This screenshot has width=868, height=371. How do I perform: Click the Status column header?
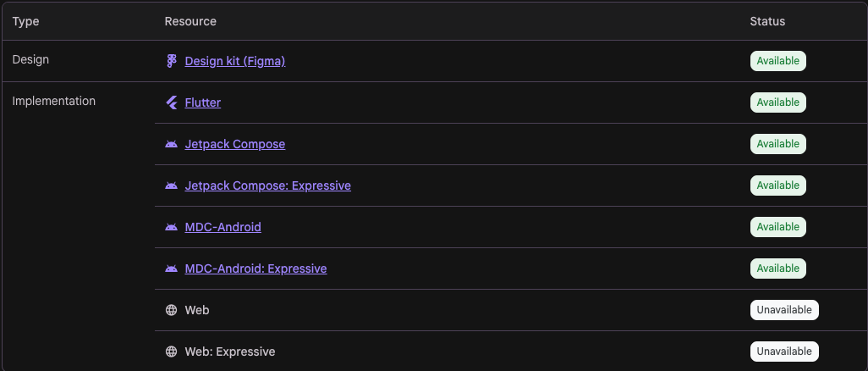767,22
